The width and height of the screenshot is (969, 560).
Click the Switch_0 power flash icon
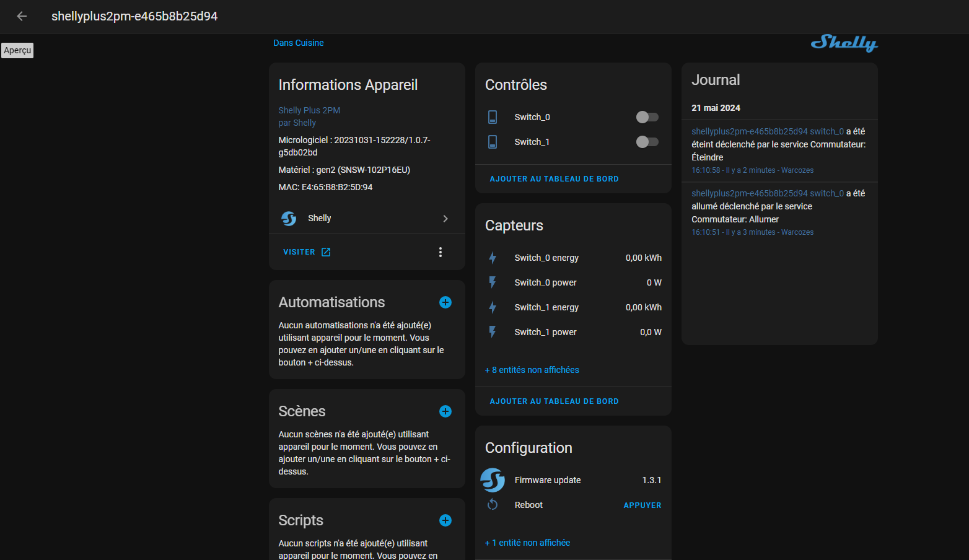(x=493, y=282)
